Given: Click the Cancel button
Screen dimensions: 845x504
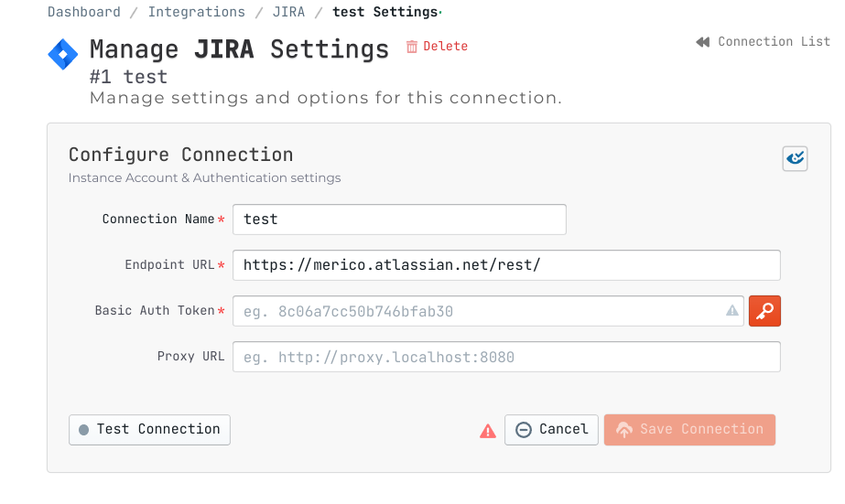Looking at the screenshot, I should (x=551, y=430).
